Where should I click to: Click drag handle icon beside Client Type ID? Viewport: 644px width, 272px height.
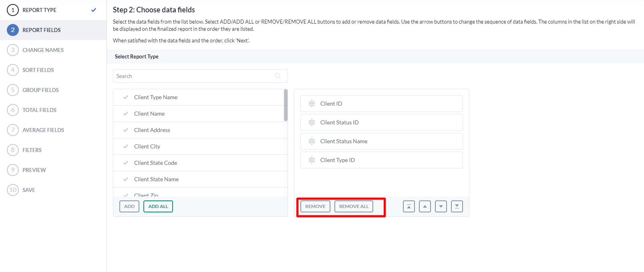(312, 160)
